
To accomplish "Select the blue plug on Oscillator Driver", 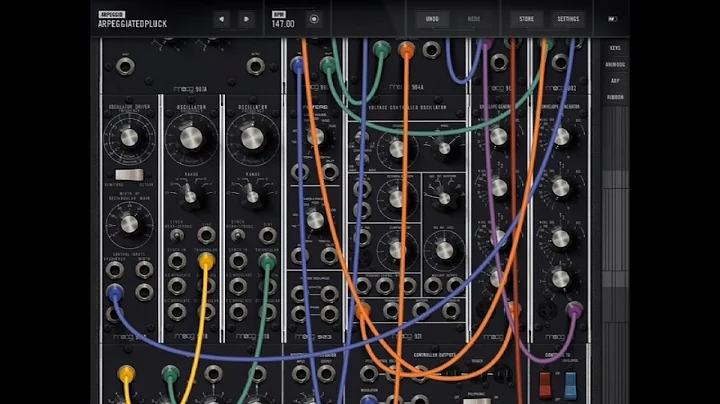I will (x=114, y=292).
